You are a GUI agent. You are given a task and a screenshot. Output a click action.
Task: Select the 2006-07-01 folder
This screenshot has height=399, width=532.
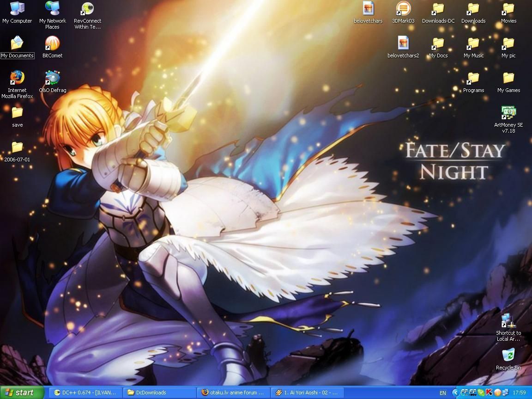(x=17, y=152)
